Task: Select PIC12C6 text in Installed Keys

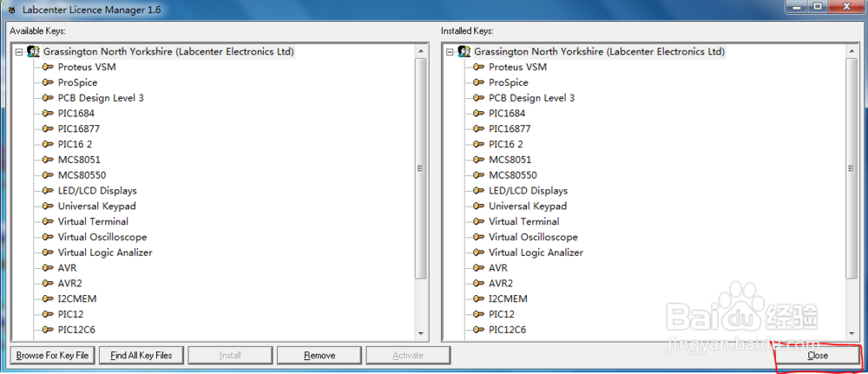Action: (x=507, y=330)
